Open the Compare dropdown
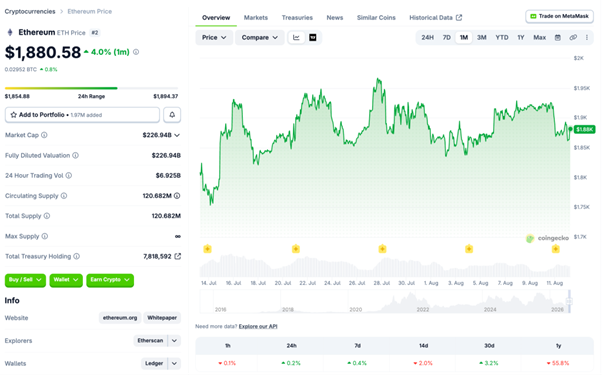 (x=260, y=38)
